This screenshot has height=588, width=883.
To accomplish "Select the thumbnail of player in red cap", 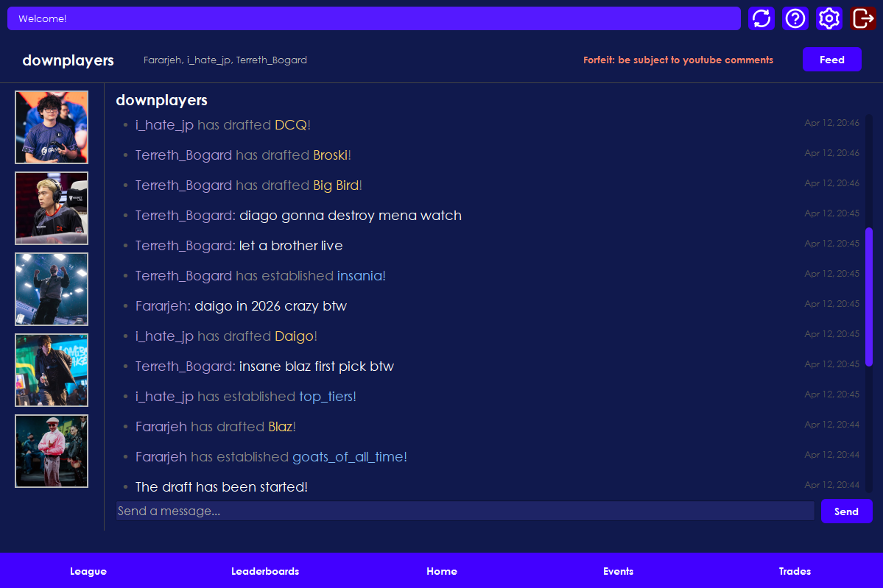I will [52, 451].
